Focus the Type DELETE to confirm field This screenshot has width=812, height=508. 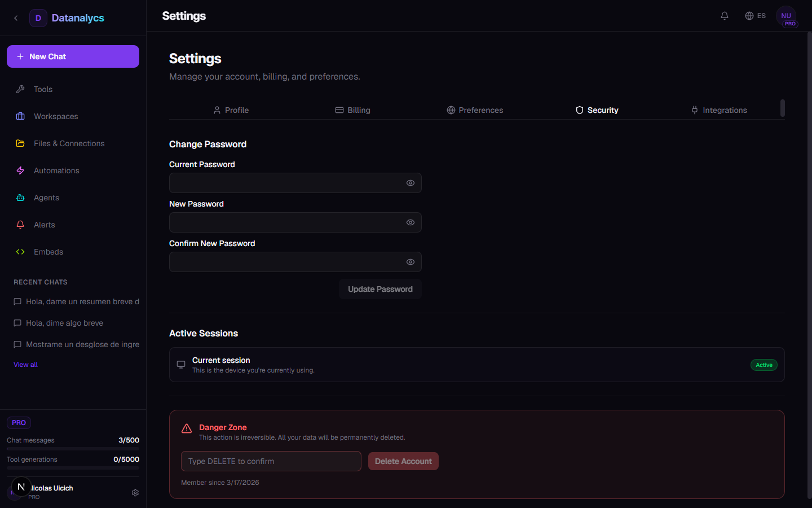[271, 461]
